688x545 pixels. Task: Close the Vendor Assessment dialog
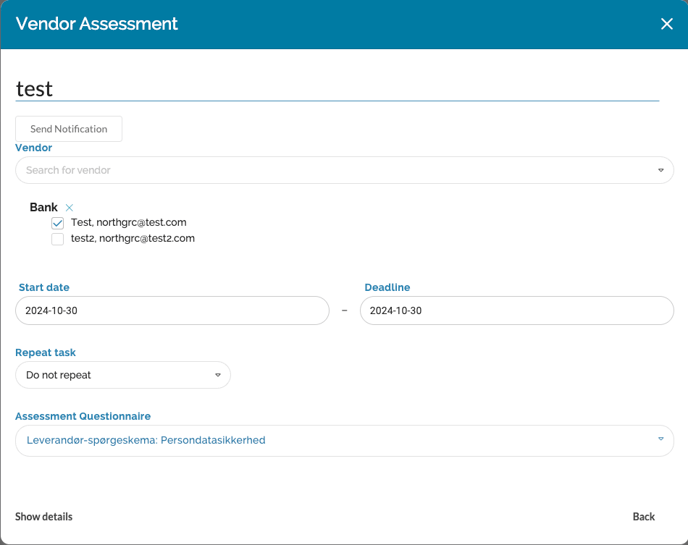(667, 24)
